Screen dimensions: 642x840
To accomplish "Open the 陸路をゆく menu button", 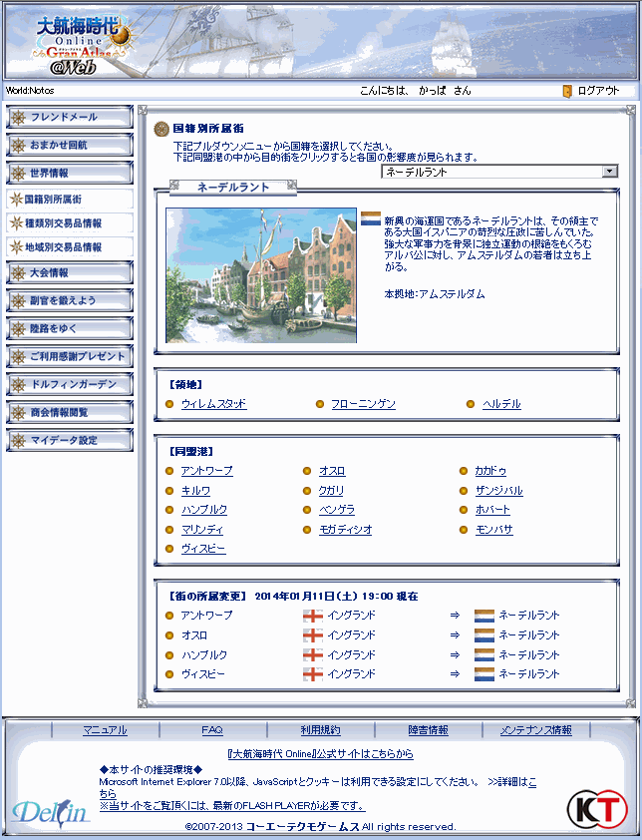I will [x=70, y=328].
